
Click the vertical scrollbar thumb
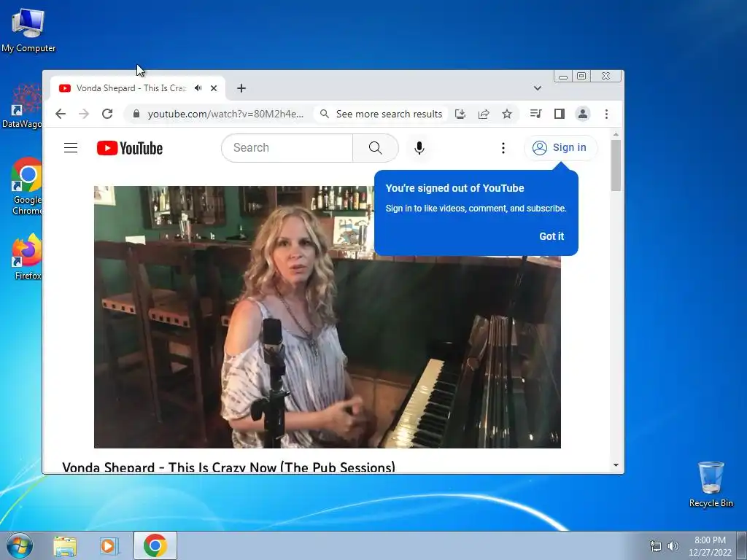click(616, 166)
